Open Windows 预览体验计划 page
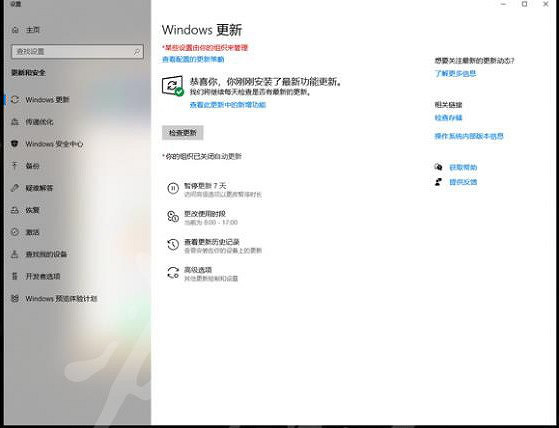Image resolution: width=559 pixels, height=428 pixels. (x=61, y=299)
